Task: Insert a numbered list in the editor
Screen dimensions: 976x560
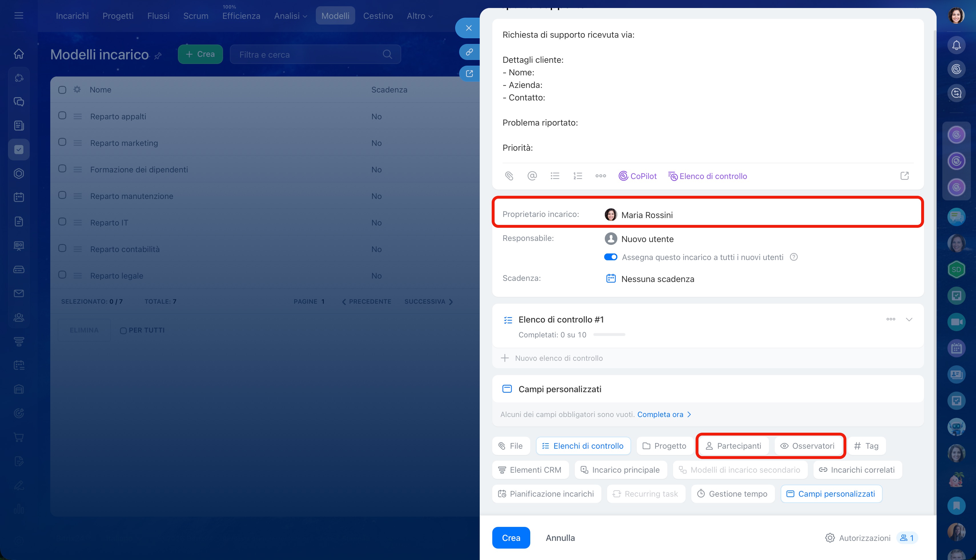Action: pyautogui.click(x=577, y=176)
